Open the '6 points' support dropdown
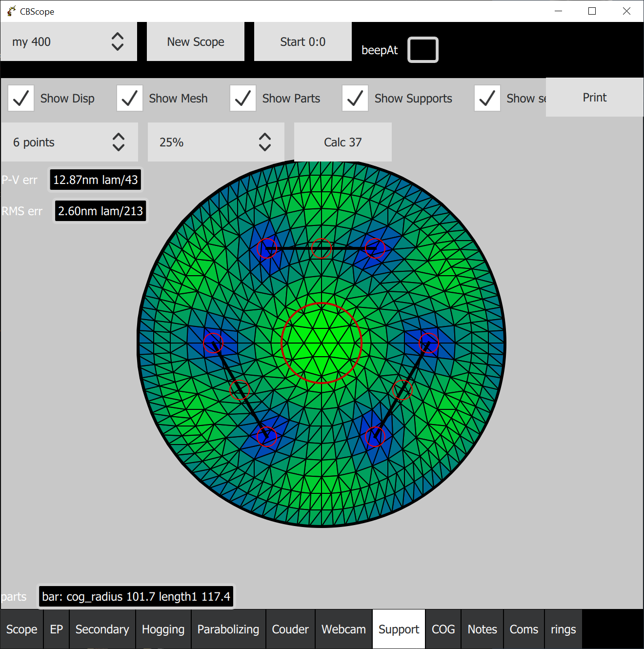 [x=69, y=142]
